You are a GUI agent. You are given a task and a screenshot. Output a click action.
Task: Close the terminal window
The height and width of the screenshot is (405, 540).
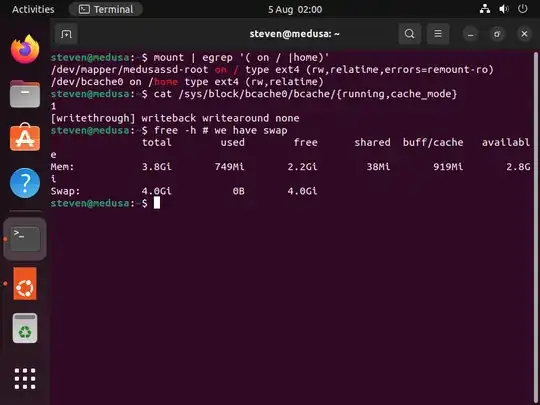pos(524,34)
